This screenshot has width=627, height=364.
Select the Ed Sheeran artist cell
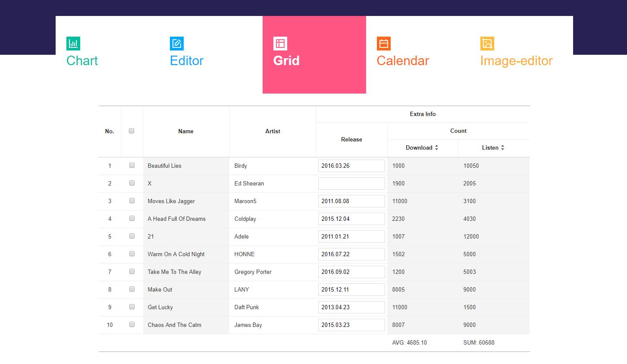[x=273, y=183]
